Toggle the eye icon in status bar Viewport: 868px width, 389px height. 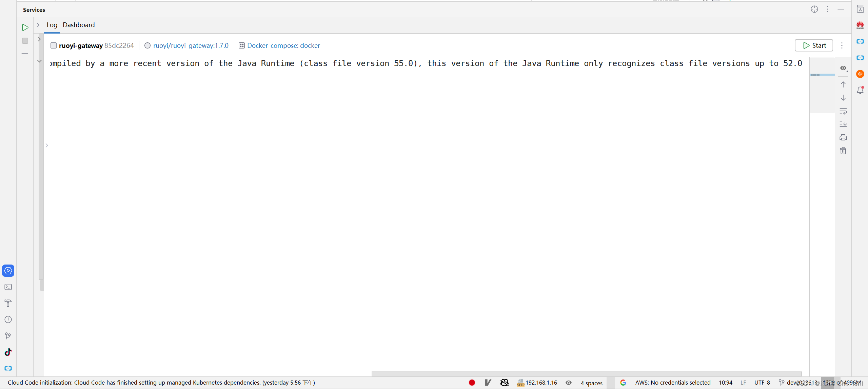(x=569, y=383)
